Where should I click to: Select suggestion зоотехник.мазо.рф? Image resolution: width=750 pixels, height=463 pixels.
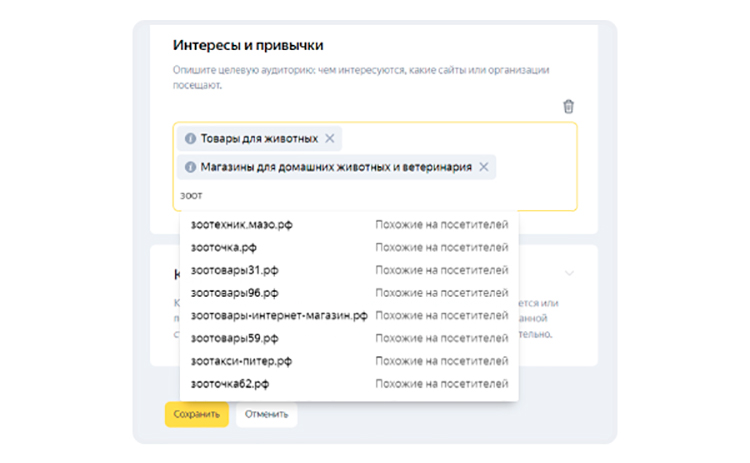click(x=242, y=224)
